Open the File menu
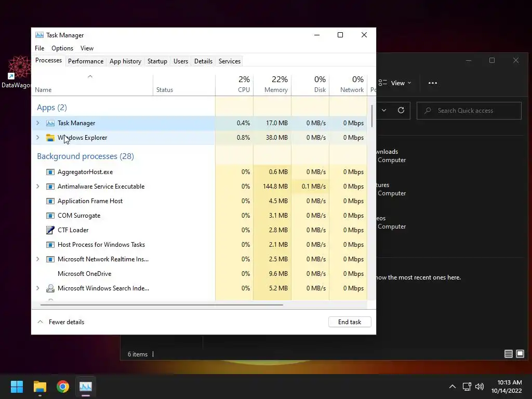 point(39,48)
